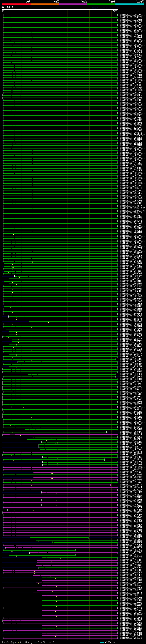This screenshot has height=644, width=146.
Task: Select row UniRef100_B4P4Q4
Action: coord(131,75)
